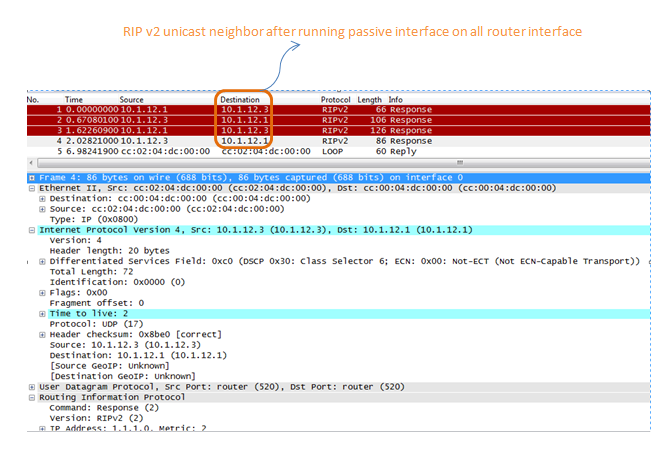668x465 pixels.
Task: Select the Version: 4 line
Action: tap(75, 240)
